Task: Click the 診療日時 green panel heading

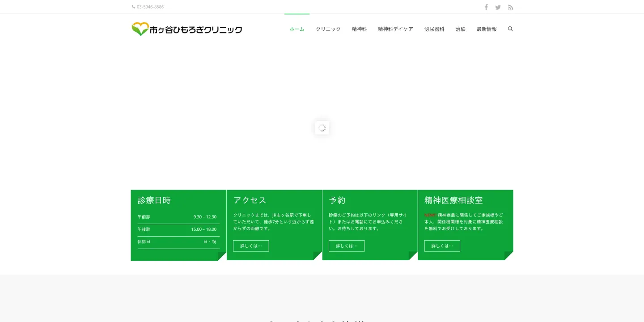Action: (154, 200)
